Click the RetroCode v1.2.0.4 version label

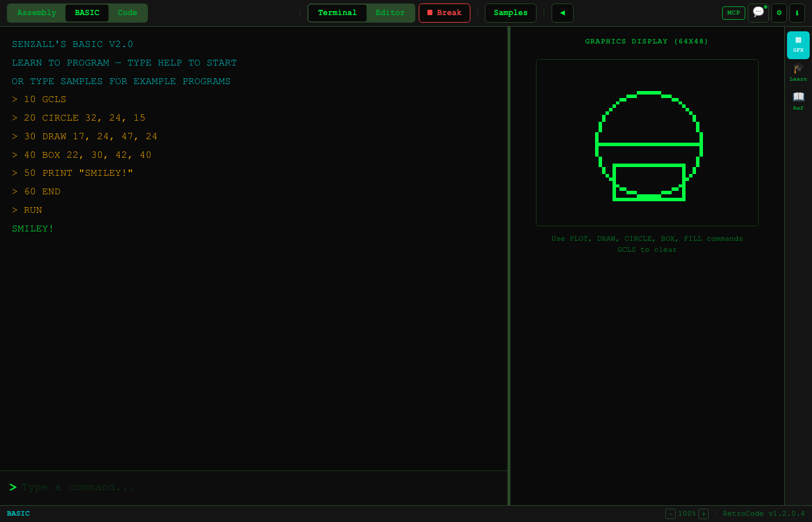click(x=764, y=514)
